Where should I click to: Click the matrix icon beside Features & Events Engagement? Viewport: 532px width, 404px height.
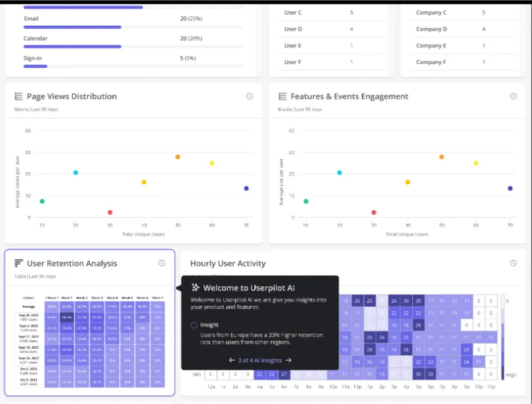[x=282, y=96]
